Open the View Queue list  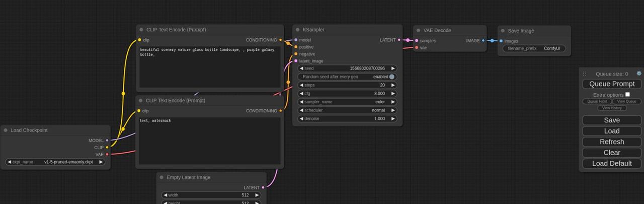pyautogui.click(x=626, y=101)
